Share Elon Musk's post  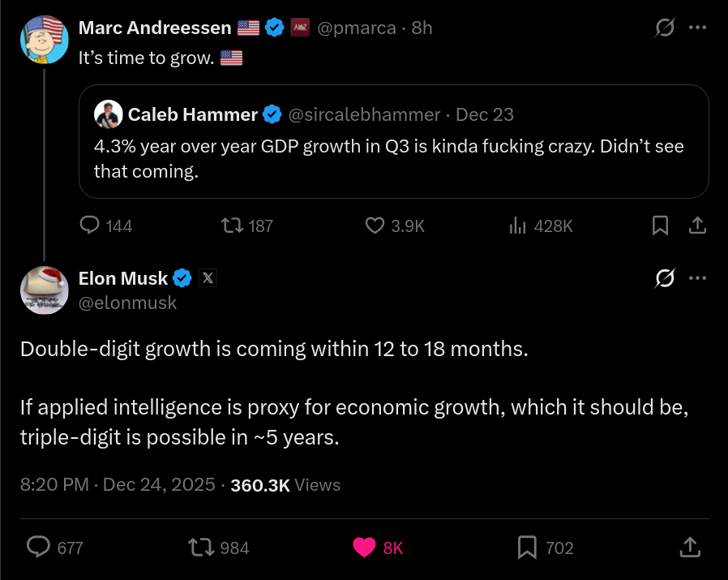coord(689,548)
